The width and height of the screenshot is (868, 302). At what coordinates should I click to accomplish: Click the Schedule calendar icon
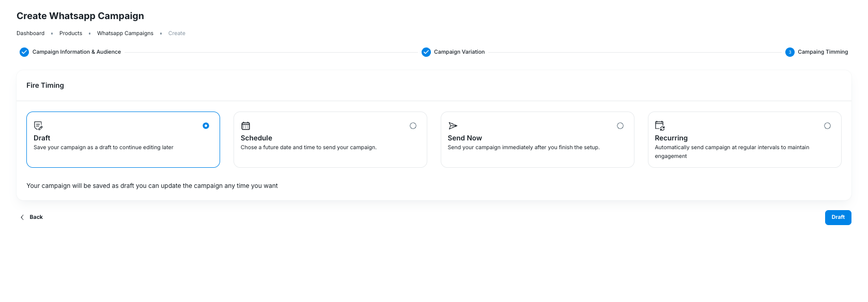pyautogui.click(x=246, y=125)
